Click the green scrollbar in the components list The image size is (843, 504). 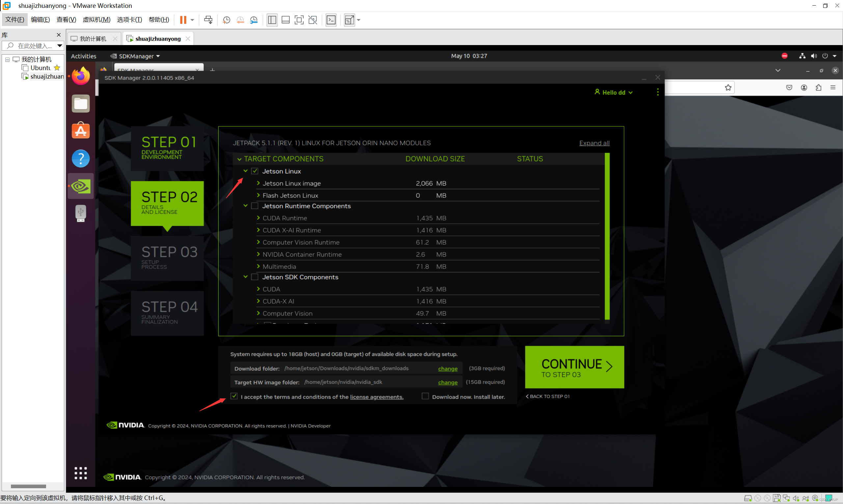coord(608,238)
